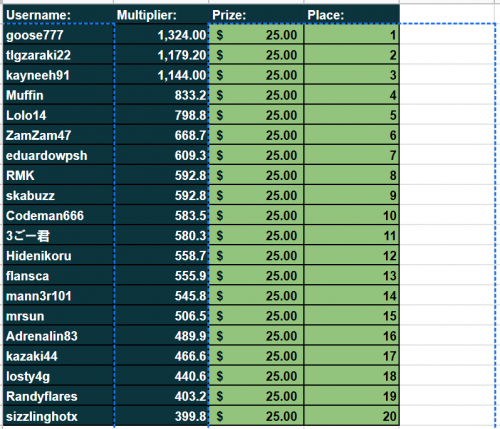This screenshot has width=500, height=429.
Task: Select Adrenalin83's 489.9 multiplier cell
Action: tap(161, 335)
